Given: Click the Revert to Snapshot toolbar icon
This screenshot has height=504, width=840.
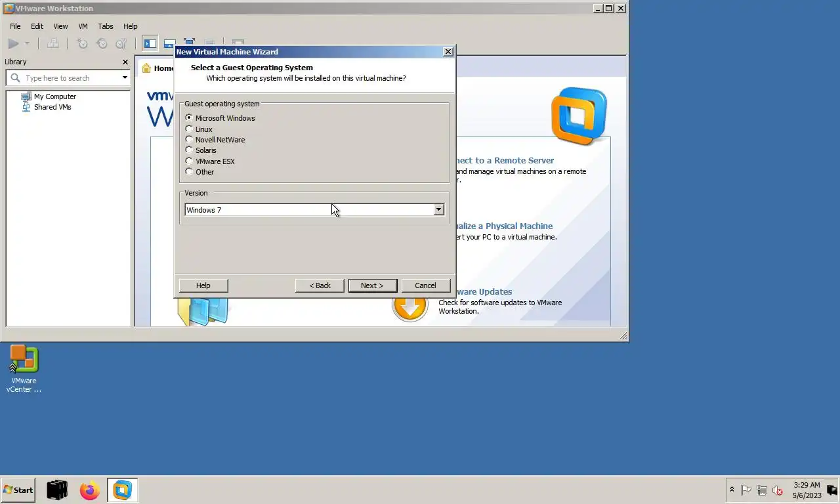Looking at the screenshot, I should pyautogui.click(x=102, y=44).
